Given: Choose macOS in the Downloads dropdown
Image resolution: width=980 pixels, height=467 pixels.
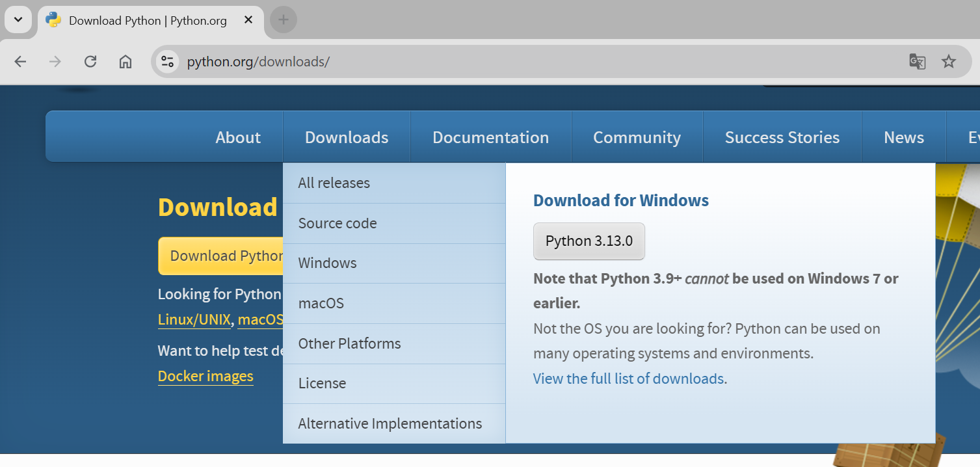Looking at the screenshot, I should coord(321,303).
